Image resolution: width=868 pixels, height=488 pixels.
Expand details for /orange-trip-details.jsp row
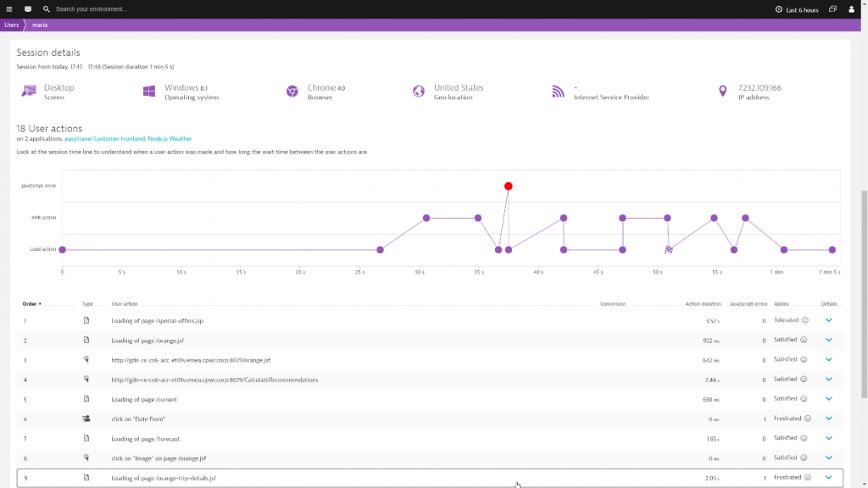pos(828,478)
